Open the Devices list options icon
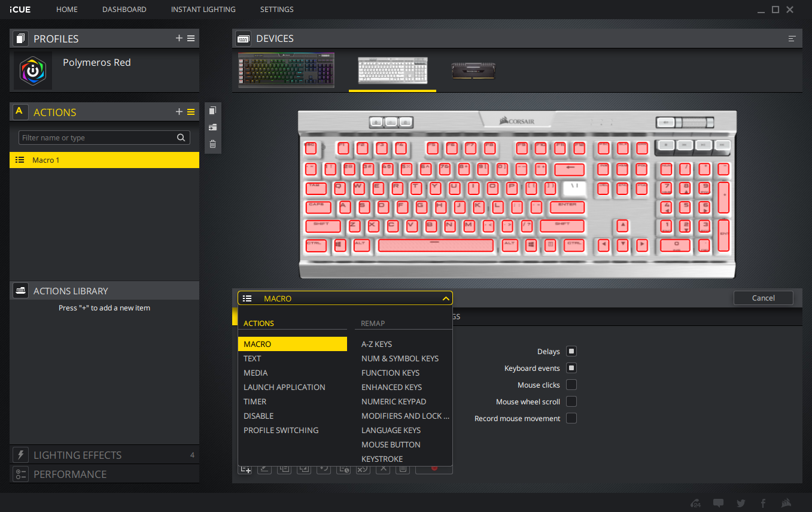 (x=792, y=39)
